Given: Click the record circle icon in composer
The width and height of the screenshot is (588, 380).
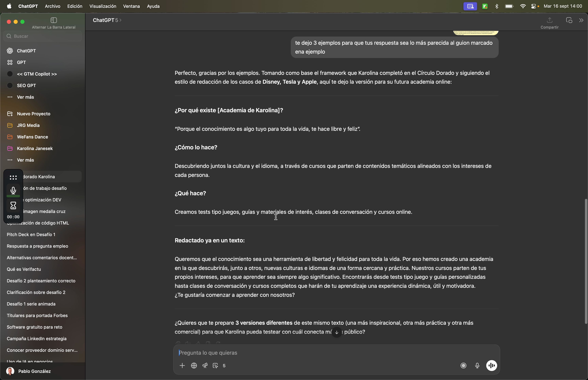Looking at the screenshot, I should click(x=463, y=366).
